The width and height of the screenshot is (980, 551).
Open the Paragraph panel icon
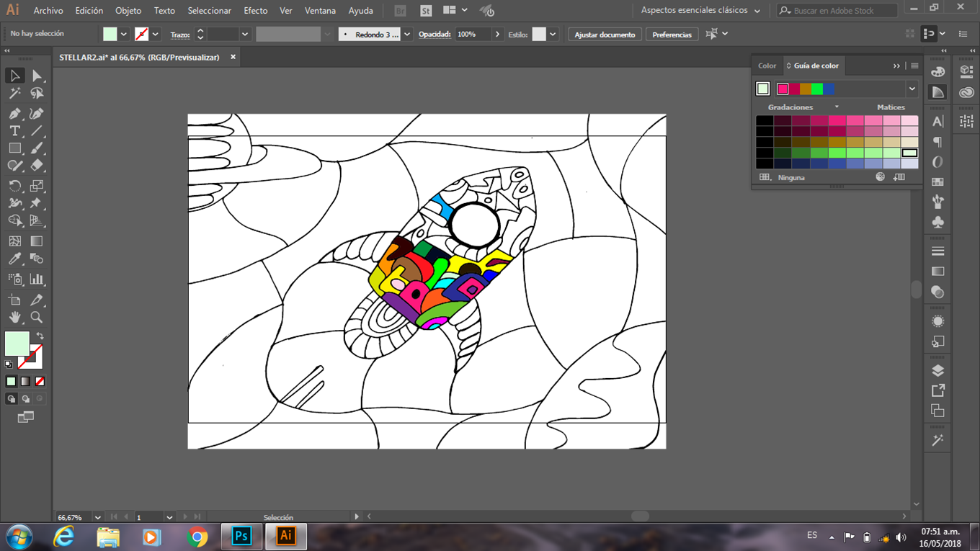pyautogui.click(x=937, y=142)
